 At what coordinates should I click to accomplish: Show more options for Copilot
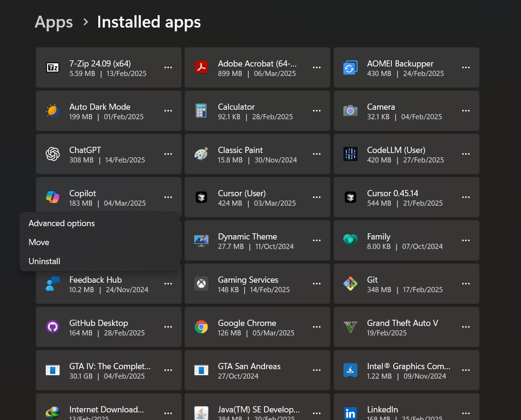point(168,197)
